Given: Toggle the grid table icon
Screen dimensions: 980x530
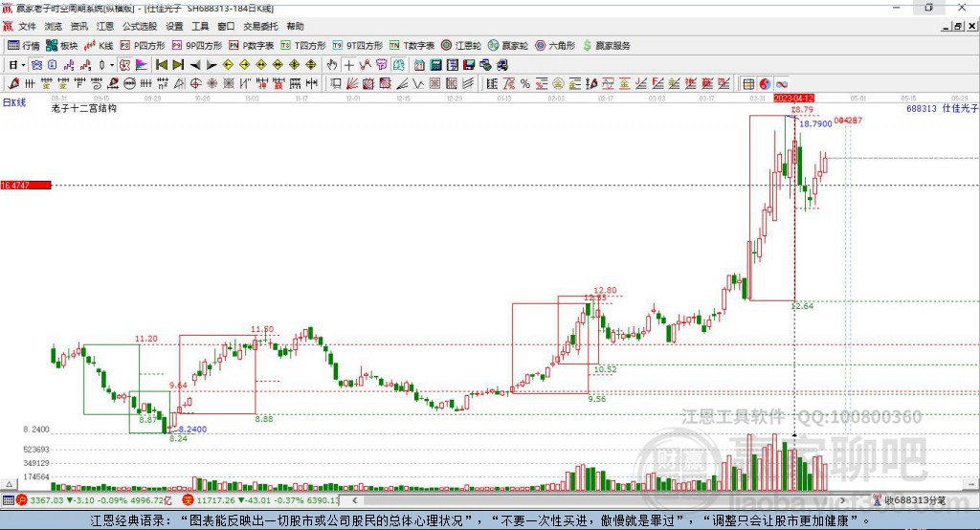Looking at the screenshot, I should (748, 84).
